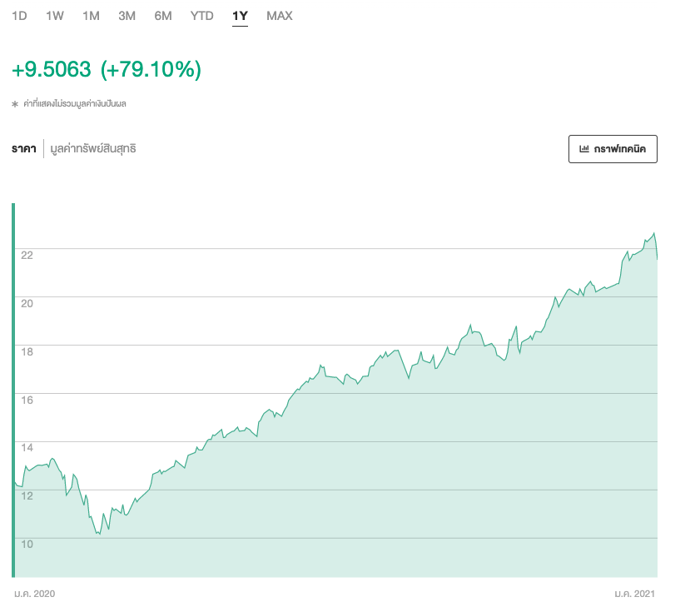
Task: Click the +9.5063 price change value
Action: click(x=51, y=70)
